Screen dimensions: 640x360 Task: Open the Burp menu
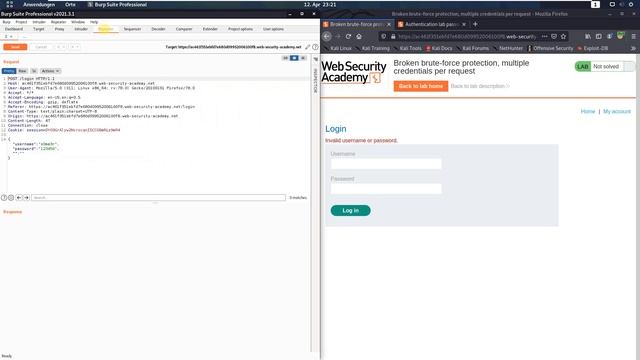point(7,22)
